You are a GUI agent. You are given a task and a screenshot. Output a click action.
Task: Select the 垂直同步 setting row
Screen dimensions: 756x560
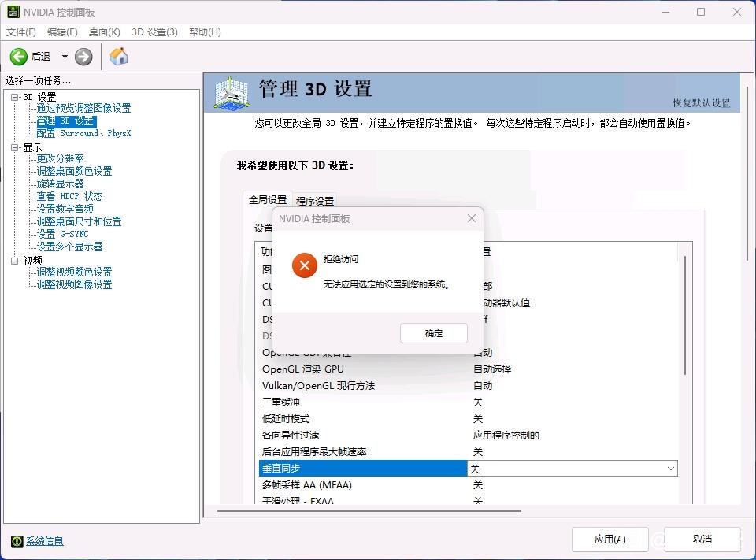468,469
